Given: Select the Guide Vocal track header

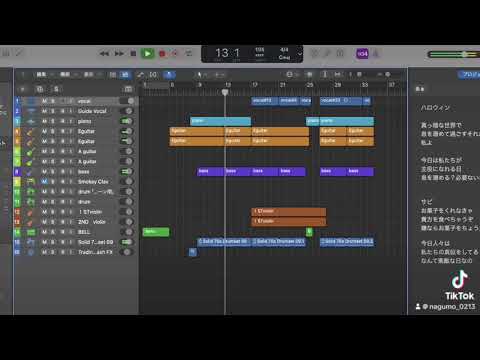Looking at the screenshot, I should pyautogui.click(x=75, y=111).
